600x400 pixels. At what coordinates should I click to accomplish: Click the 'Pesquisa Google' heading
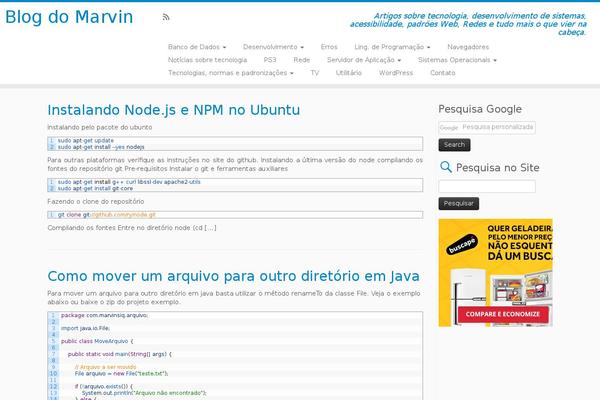480,109
